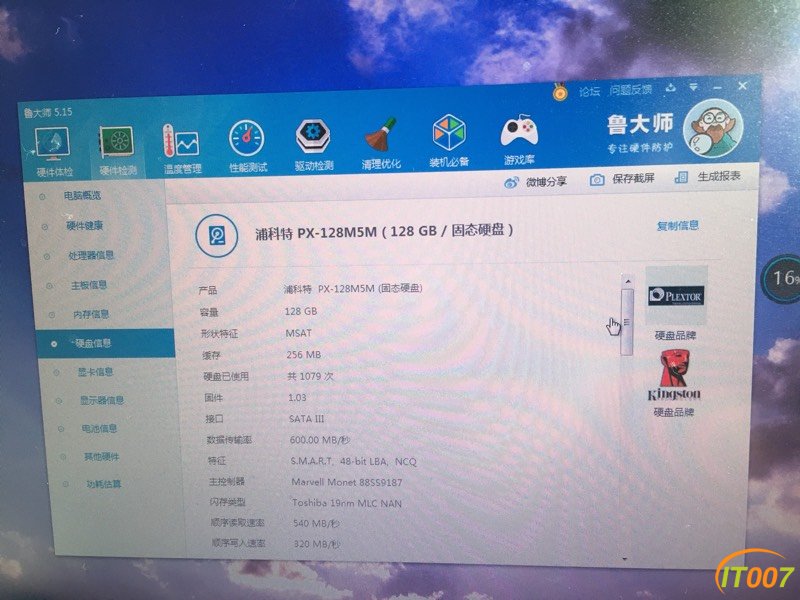
Task: Click the drive heading 浦科特 PX-128M5M (128 GB / 固态硬盘)
Action: pos(384,232)
